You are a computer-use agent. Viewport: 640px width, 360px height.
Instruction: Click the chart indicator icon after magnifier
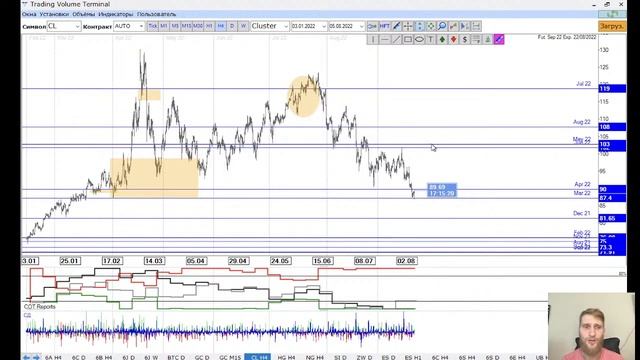tap(453, 26)
